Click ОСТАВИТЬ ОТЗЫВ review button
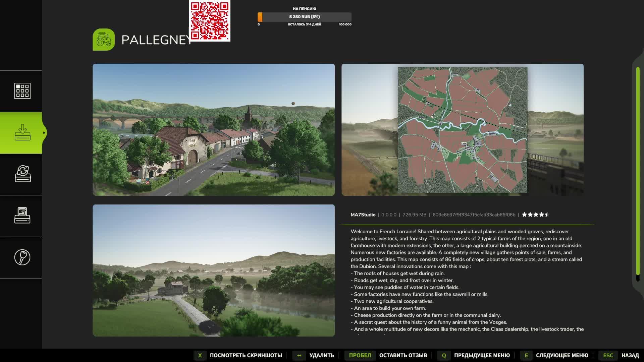The image size is (644, 362). click(403, 355)
